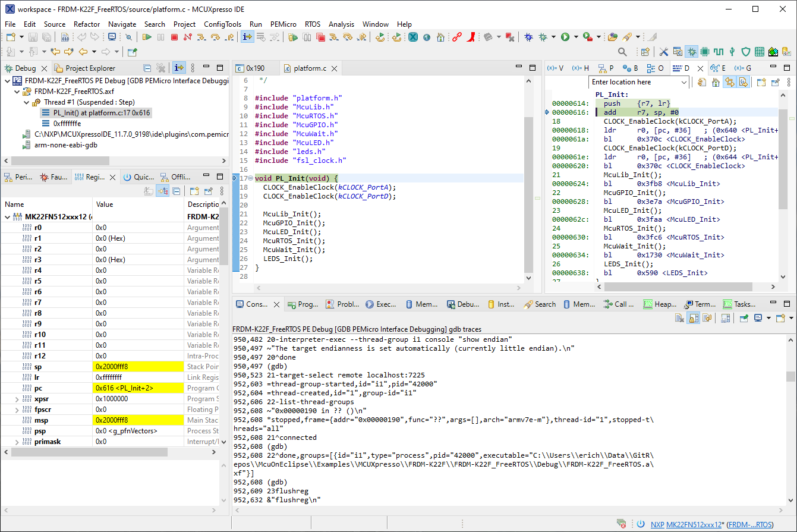Click the red boot icon in toolbar
This screenshot has height=532, width=797.
coord(470,37)
